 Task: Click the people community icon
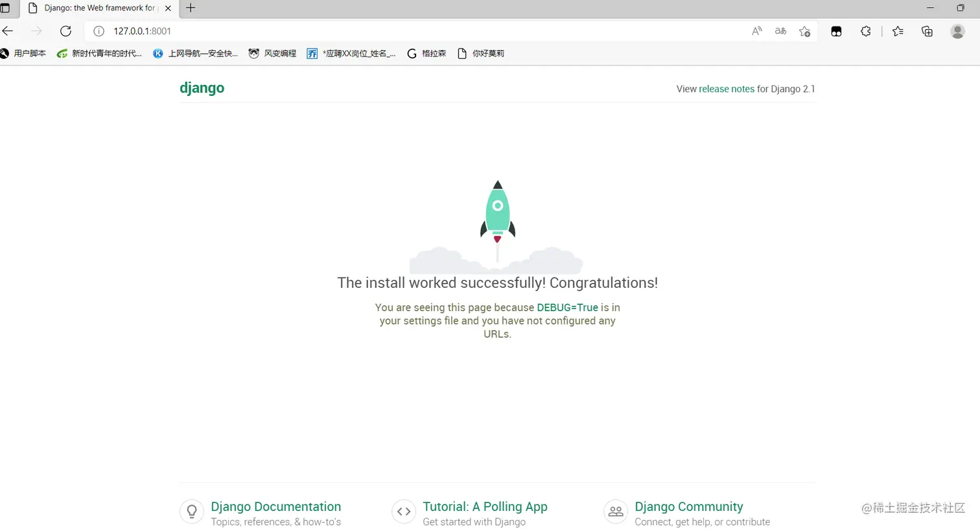[x=616, y=511]
